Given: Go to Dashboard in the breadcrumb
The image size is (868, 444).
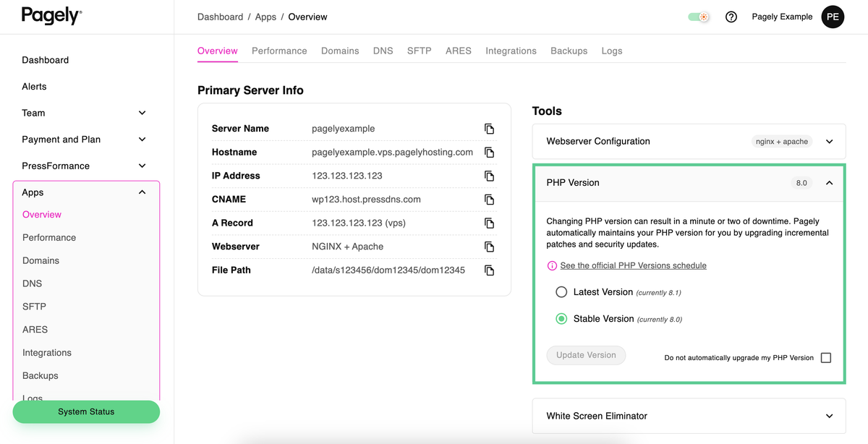Looking at the screenshot, I should click(221, 17).
